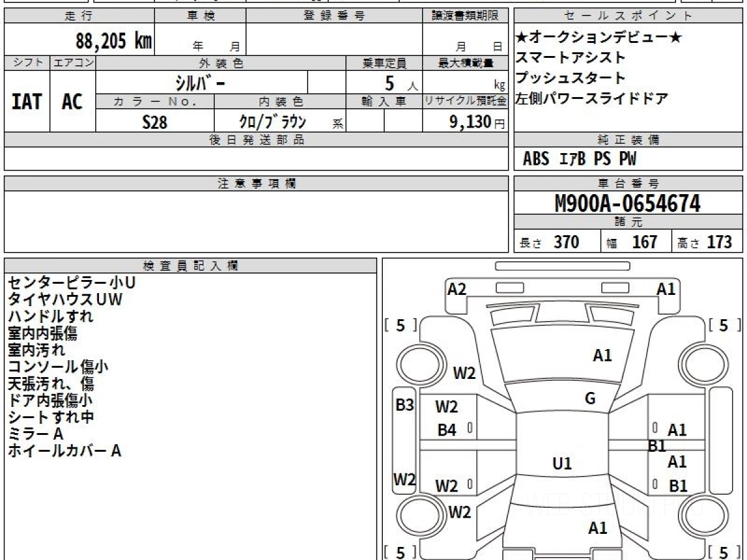Select the 左側パワースライドドア line

(x=592, y=98)
